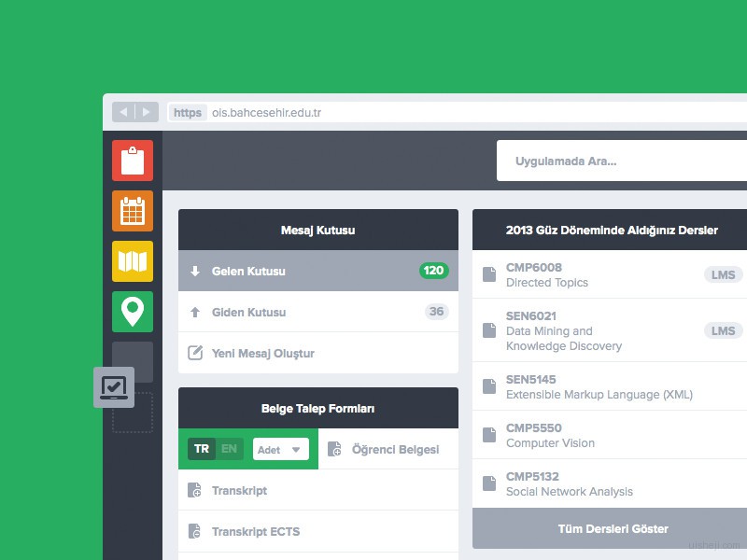
Task: Click the Uygulamada Ara search field
Action: (621, 161)
